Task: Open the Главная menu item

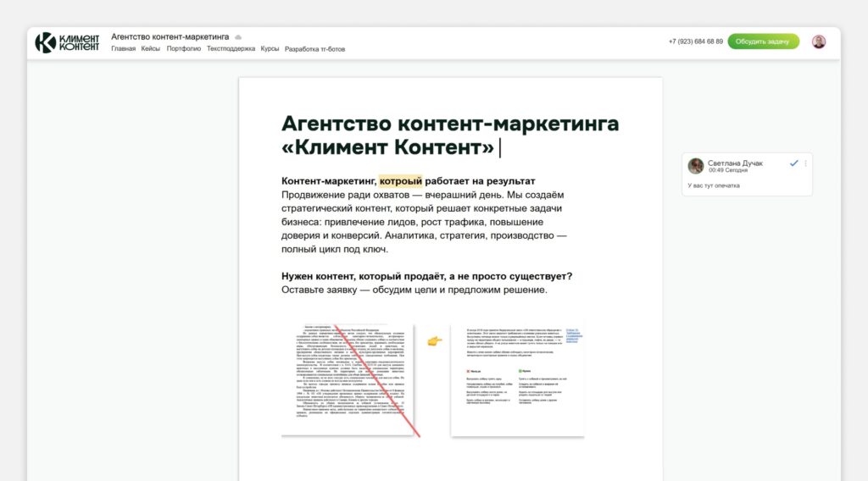Action: click(x=123, y=49)
